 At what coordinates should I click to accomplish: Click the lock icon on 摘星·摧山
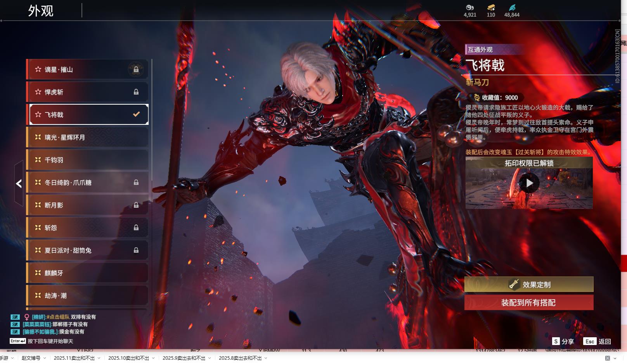(136, 69)
